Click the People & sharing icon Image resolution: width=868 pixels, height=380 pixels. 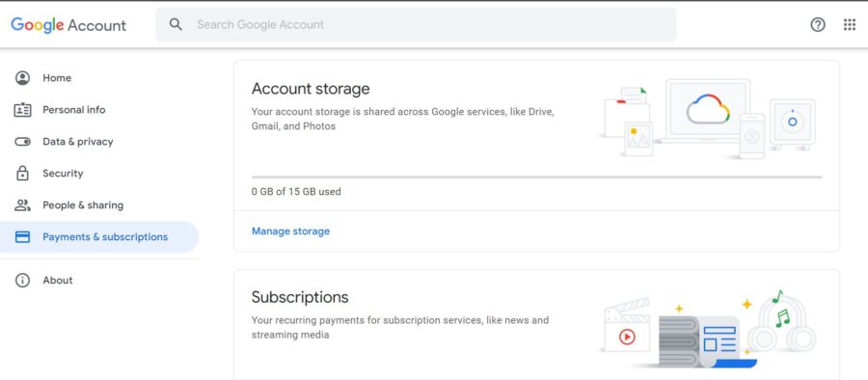pyautogui.click(x=23, y=205)
